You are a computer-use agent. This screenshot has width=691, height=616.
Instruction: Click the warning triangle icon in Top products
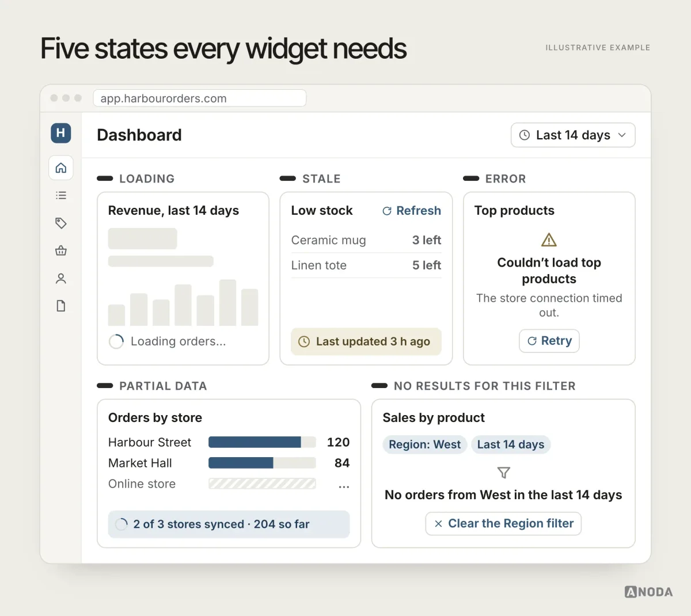tap(549, 239)
